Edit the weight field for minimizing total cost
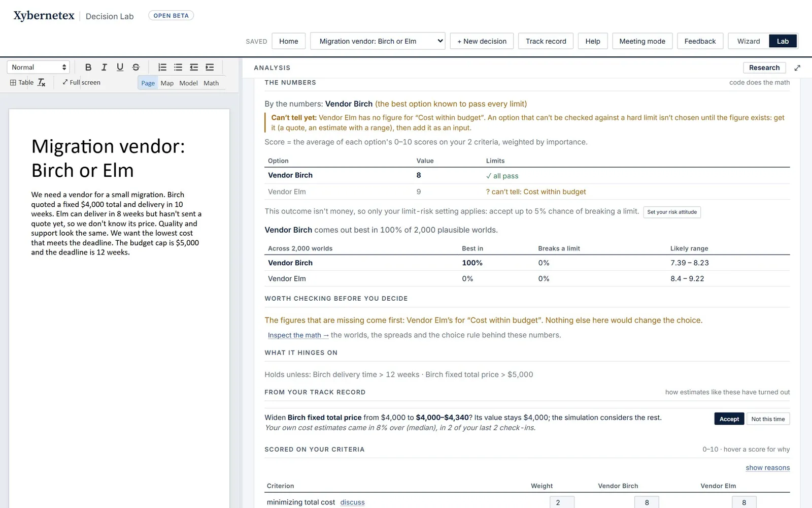The image size is (812, 508). point(562,502)
